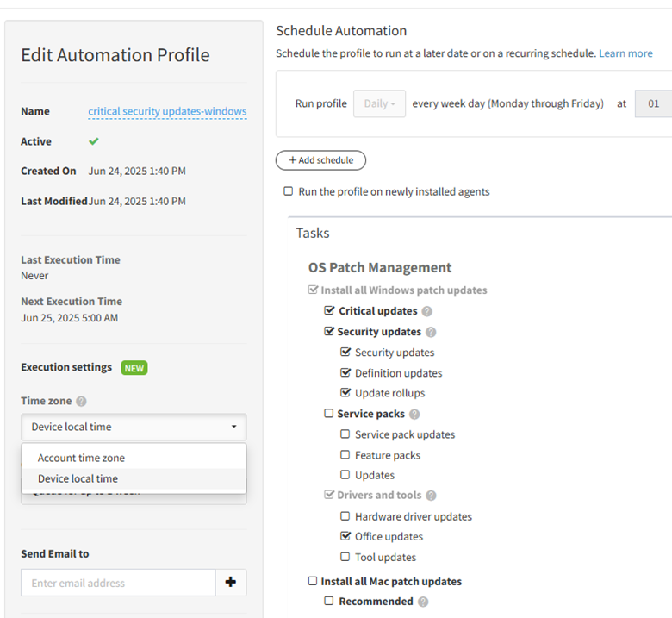Check the Service pack updates checkbox
Screen dimensions: 672x618
(x=345, y=434)
